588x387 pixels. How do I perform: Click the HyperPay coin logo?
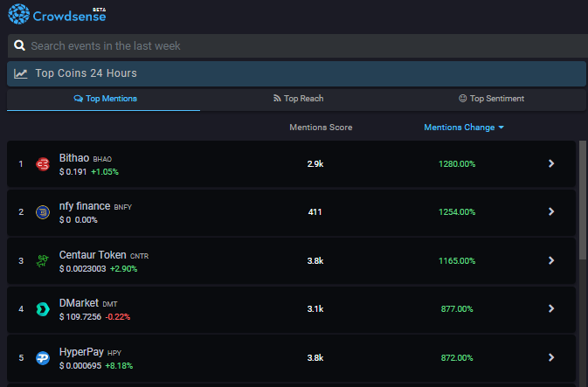click(x=43, y=358)
